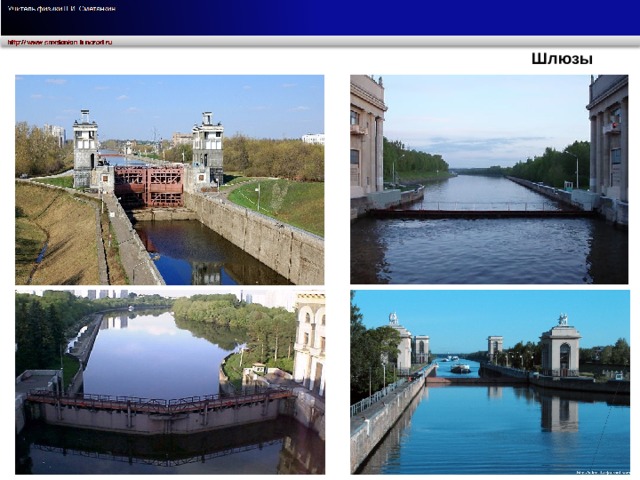Click the curved red-railed gate in the bottom-left photo
Screen dimensions: 640x480
tap(161, 402)
